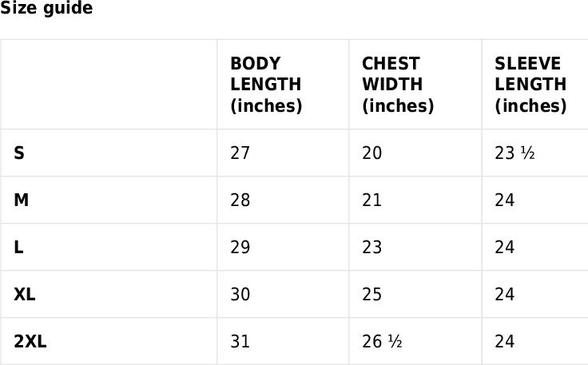This screenshot has width=588, height=365.
Task: Click chest width value 25 for XL
Action: tap(372, 294)
